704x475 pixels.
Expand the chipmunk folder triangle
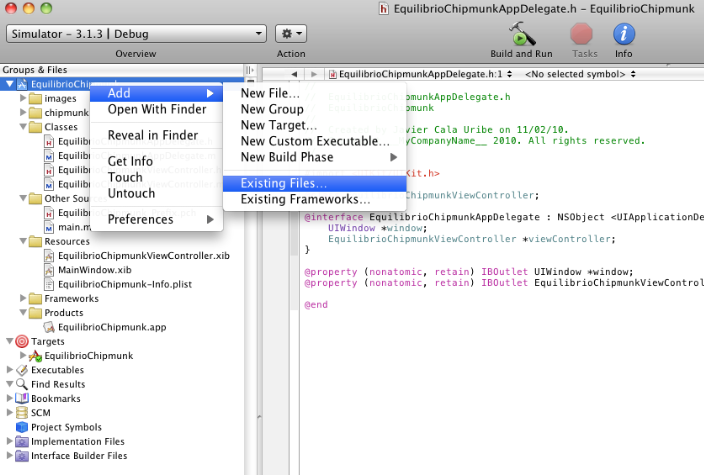[23, 112]
